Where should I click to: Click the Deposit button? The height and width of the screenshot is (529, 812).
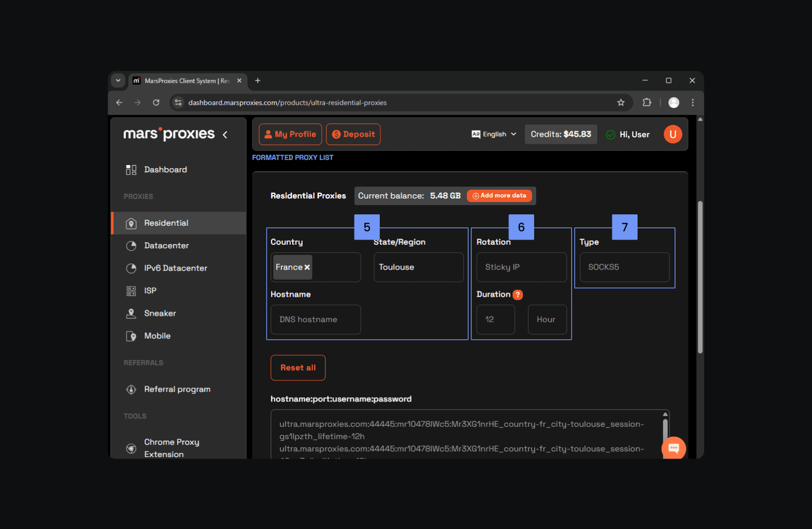click(x=354, y=134)
